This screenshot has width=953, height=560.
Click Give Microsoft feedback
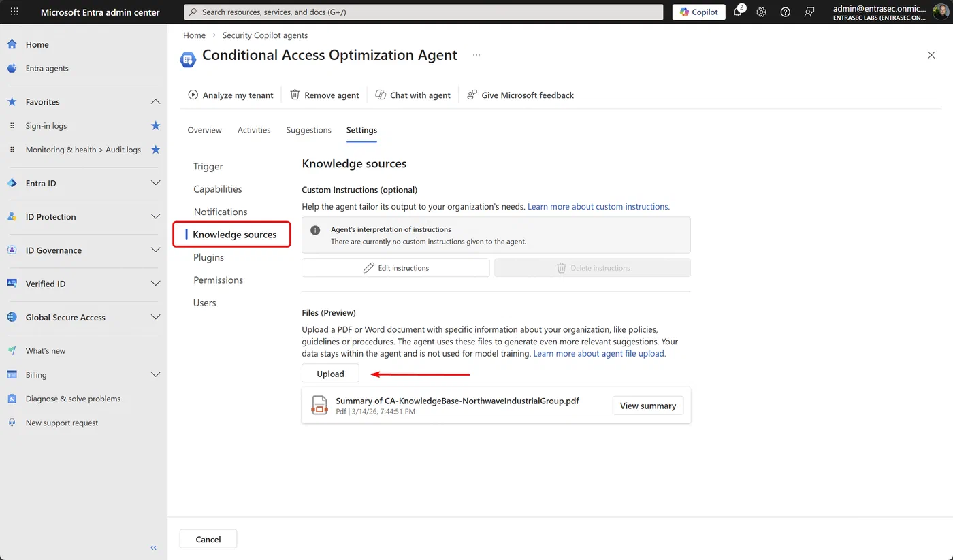[x=521, y=95]
